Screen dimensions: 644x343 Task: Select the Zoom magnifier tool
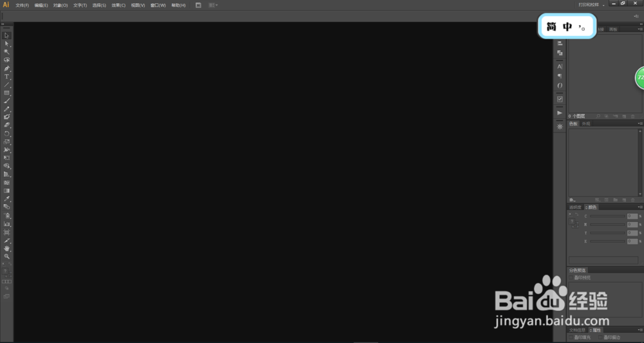point(6,256)
